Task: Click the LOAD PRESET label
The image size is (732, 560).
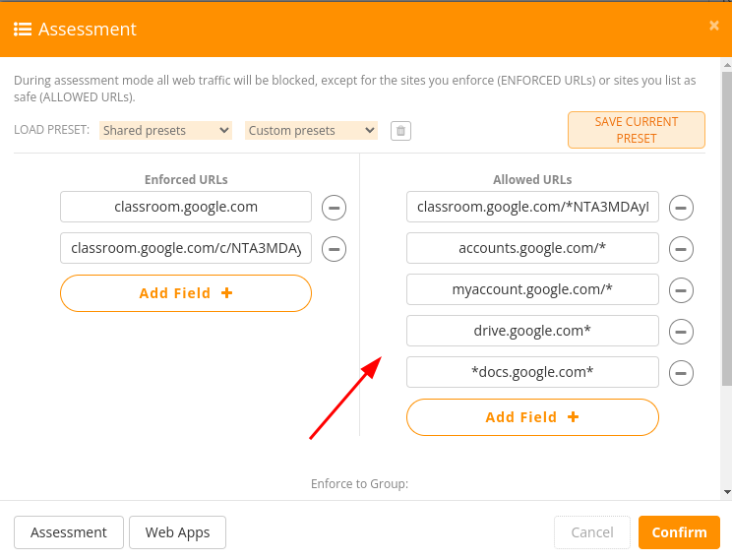Action: [x=51, y=130]
